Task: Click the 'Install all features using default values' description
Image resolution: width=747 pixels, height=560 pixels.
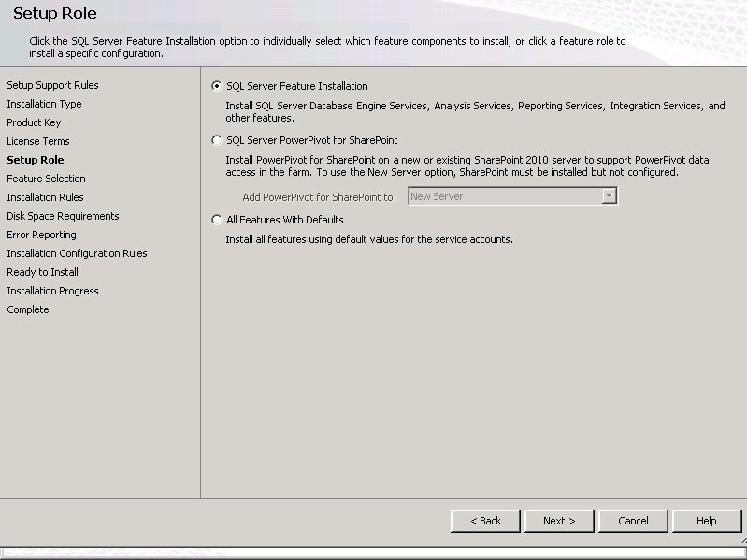Action: point(369,239)
